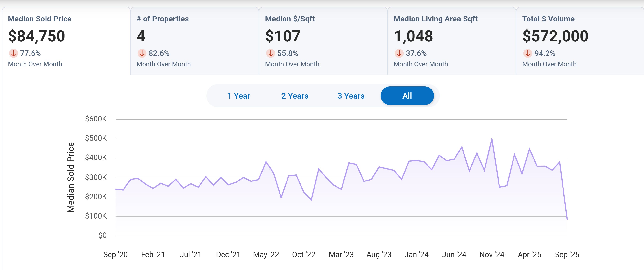
Task: Select the 2 Years range
Action: pos(294,96)
